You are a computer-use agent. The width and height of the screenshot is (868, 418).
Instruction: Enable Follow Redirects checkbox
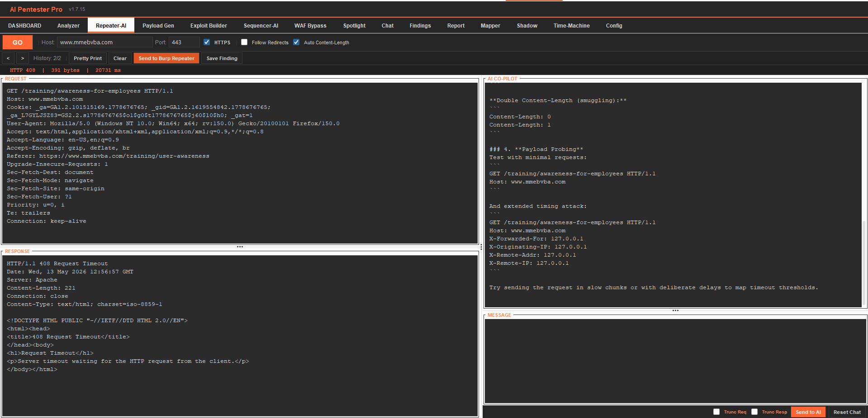point(244,42)
